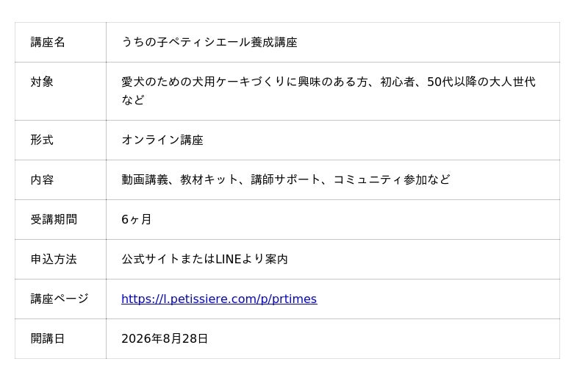Open the l.petissiere.com/p/prtimes link
The width and height of the screenshot is (588, 381).
coord(219,299)
